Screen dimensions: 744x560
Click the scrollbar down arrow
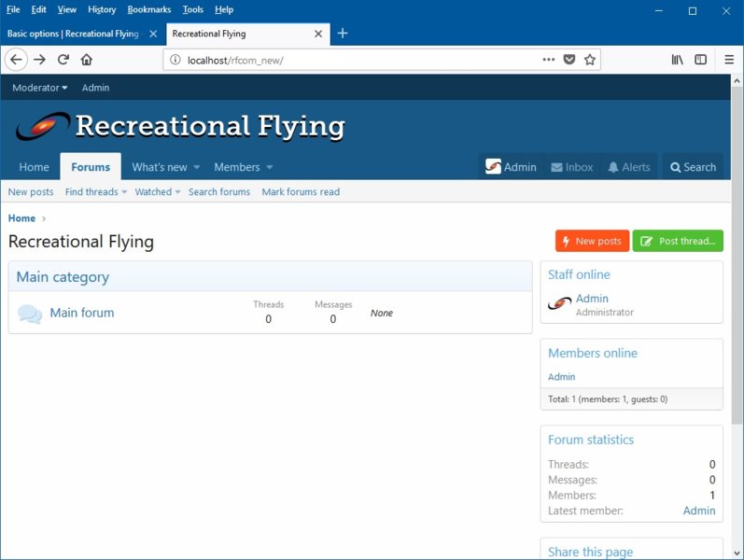coord(737,553)
